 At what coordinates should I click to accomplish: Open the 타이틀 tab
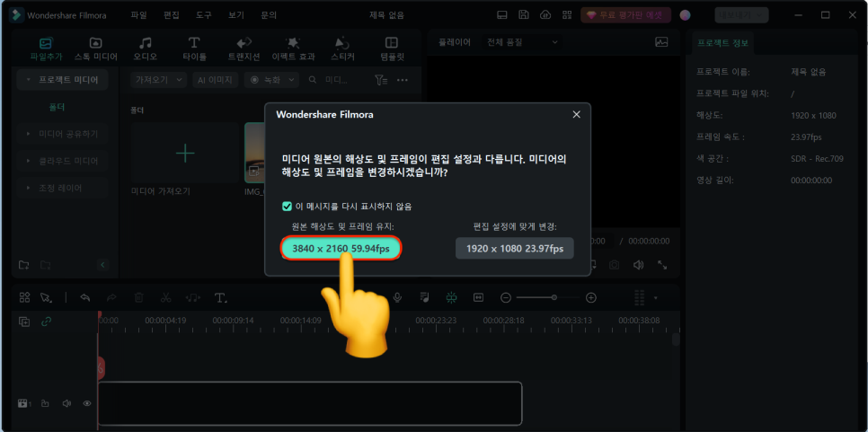pos(194,48)
